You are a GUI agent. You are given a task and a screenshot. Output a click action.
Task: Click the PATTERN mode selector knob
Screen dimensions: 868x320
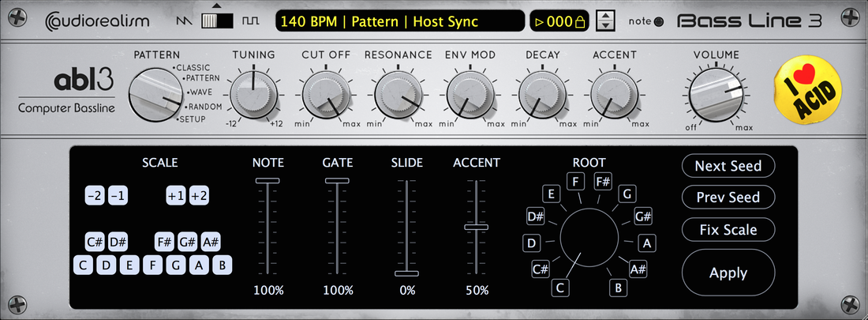(x=156, y=96)
